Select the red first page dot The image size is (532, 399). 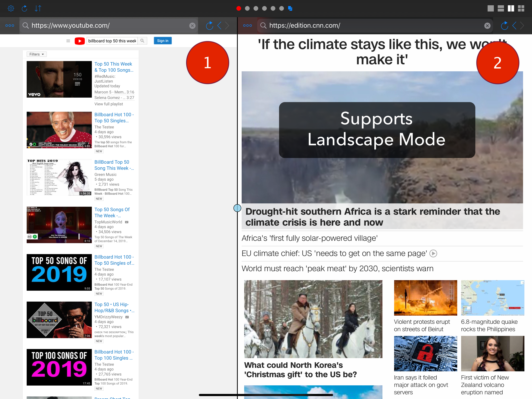[x=239, y=8]
